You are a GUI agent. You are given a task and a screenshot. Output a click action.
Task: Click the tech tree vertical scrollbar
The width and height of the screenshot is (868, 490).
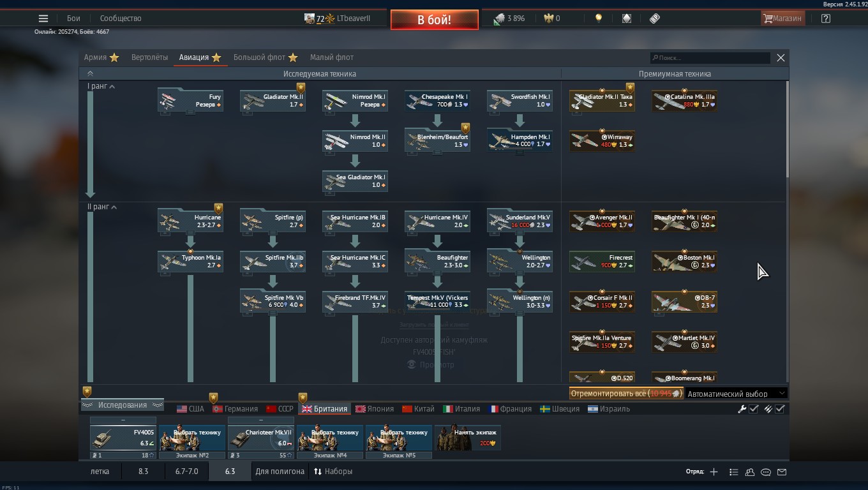click(787, 130)
